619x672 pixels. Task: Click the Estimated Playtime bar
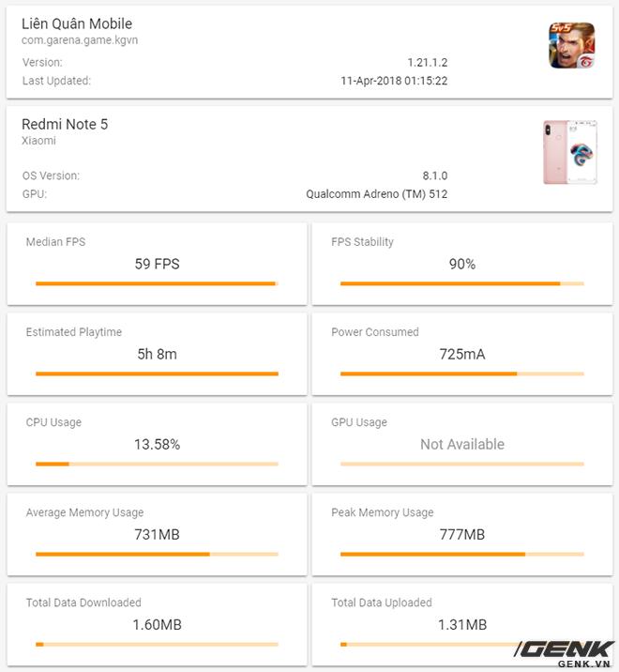(157, 374)
